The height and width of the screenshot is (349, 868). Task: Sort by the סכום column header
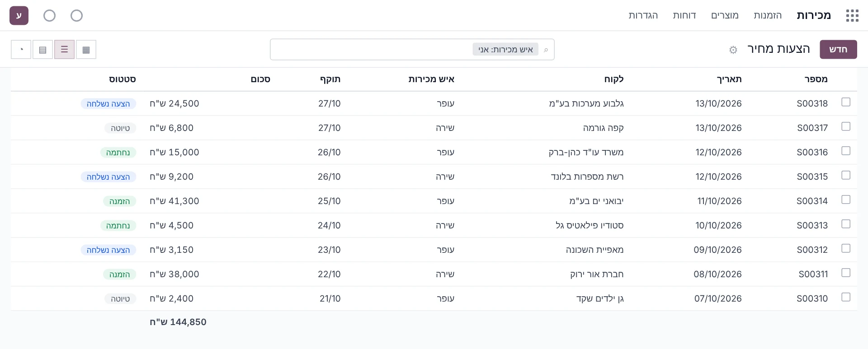pyautogui.click(x=260, y=79)
